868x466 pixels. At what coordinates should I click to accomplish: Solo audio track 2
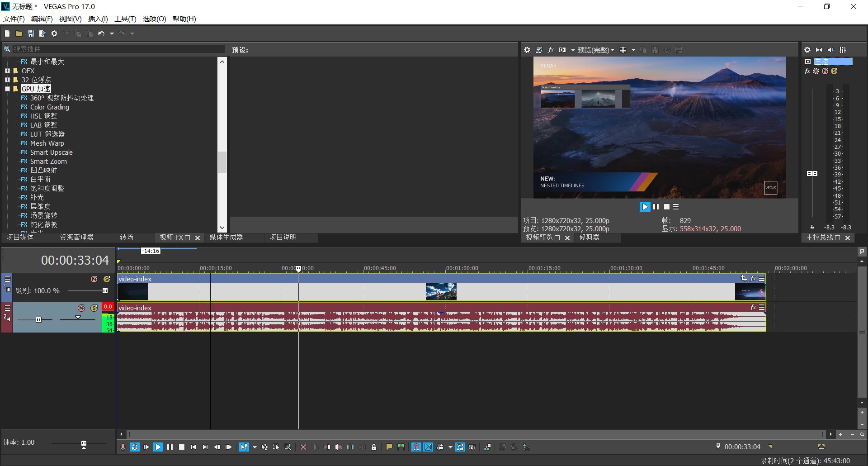click(x=94, y=308)
